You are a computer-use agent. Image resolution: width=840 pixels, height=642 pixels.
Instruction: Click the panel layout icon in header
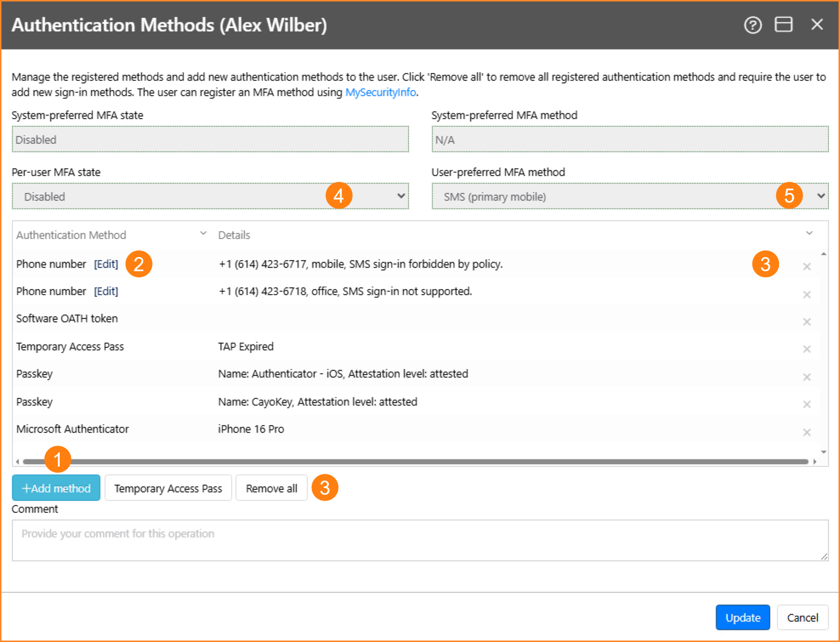[x=783, y=24]
